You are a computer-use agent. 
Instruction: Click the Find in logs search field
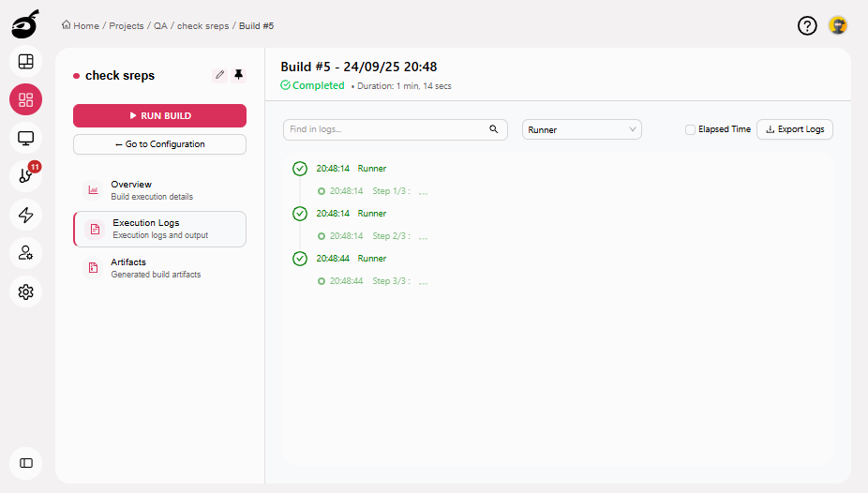click(384, 129)
